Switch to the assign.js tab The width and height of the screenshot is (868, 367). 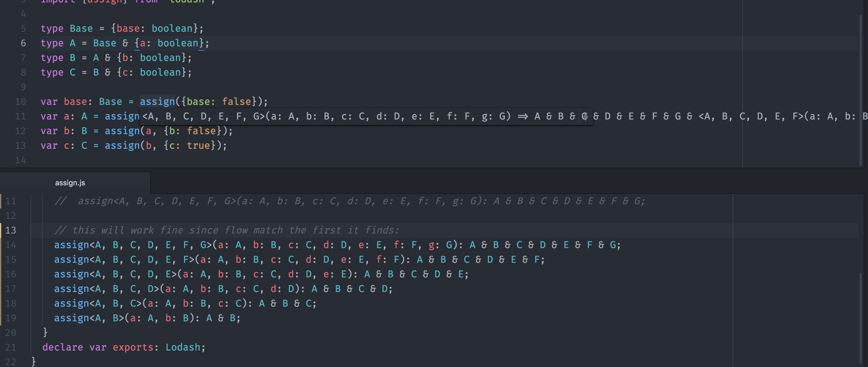pyautogui.click(x=70, y=183)
